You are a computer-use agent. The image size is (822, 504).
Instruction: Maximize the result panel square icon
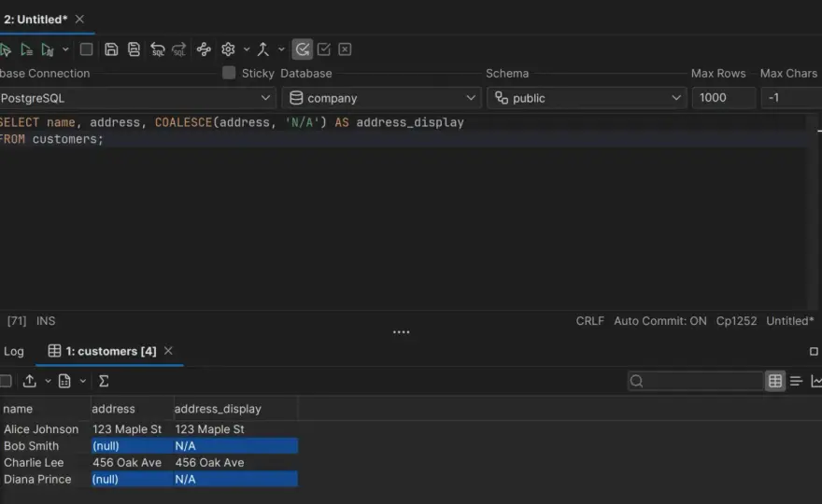pyautogui.click(x=814, y=352)
